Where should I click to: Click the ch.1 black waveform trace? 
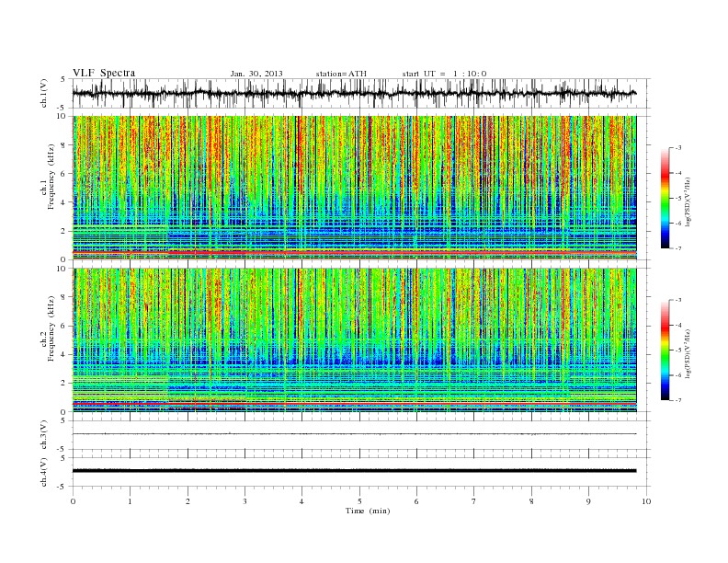(x=354, y=93)
